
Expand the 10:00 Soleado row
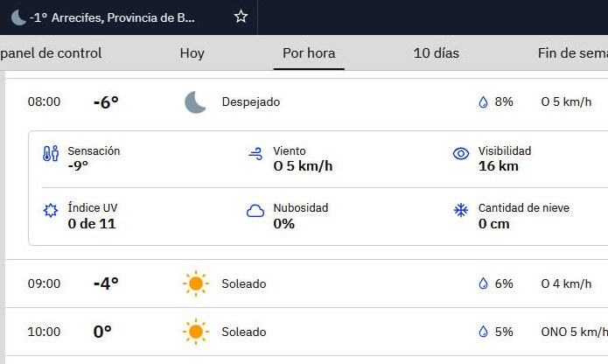tap(306, 332)
